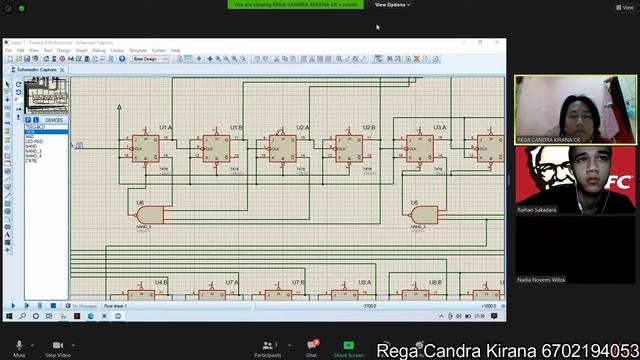Expand arrow beside Participants button
Image resolution: width=640 pixels, height=360 pixels.
(x=289, y=345)
